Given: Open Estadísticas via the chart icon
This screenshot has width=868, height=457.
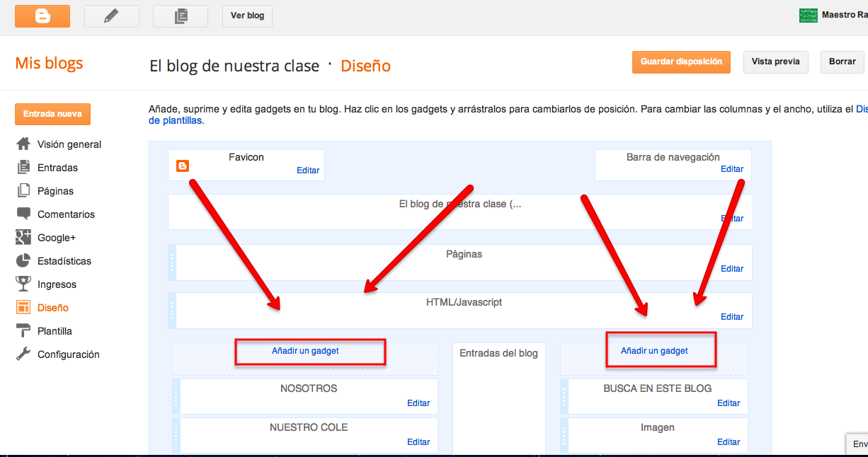Looking at the screenshot, I should 23,260.
